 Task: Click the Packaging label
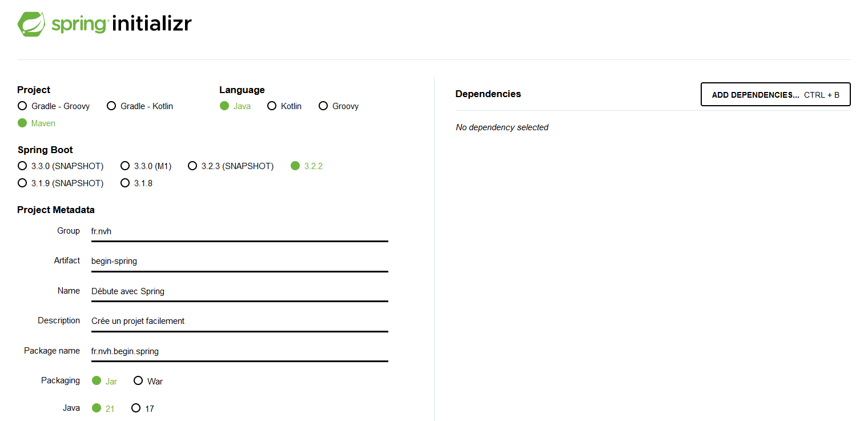coord(61,380)
